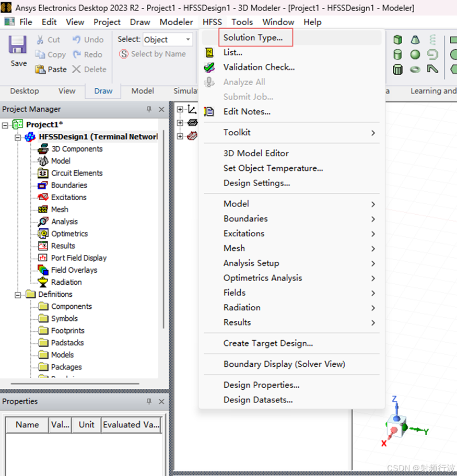Click the Validation Check checkmark icon
This screenshot has height=476, width=457.
(x=209, y=67)
